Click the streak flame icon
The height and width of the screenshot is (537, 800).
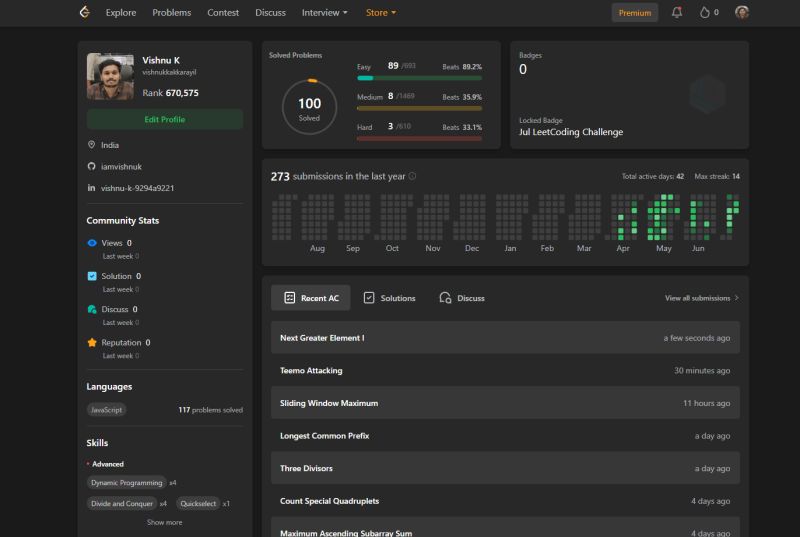[x=704, y=12]
